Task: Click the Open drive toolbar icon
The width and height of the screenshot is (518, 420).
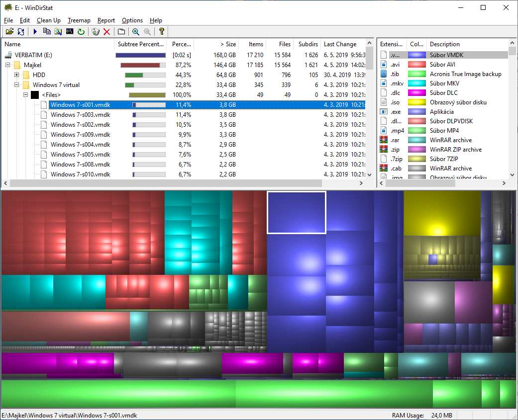Action: pyautogui.click(x=9, y=32)
